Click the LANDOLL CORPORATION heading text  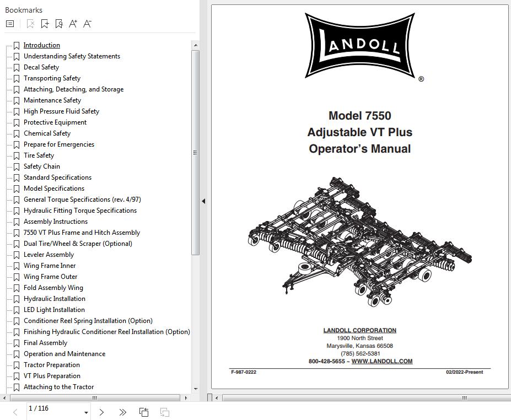(x=360, y=330)
